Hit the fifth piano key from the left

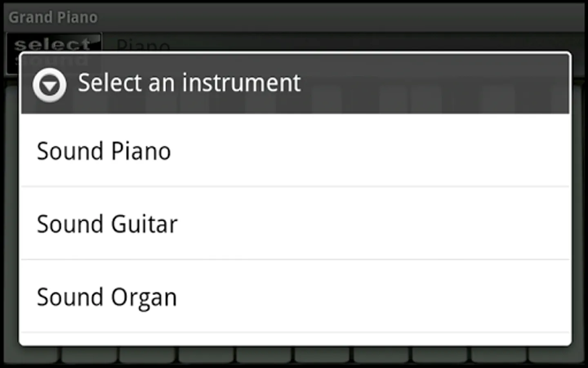click(x=265, y=355)
